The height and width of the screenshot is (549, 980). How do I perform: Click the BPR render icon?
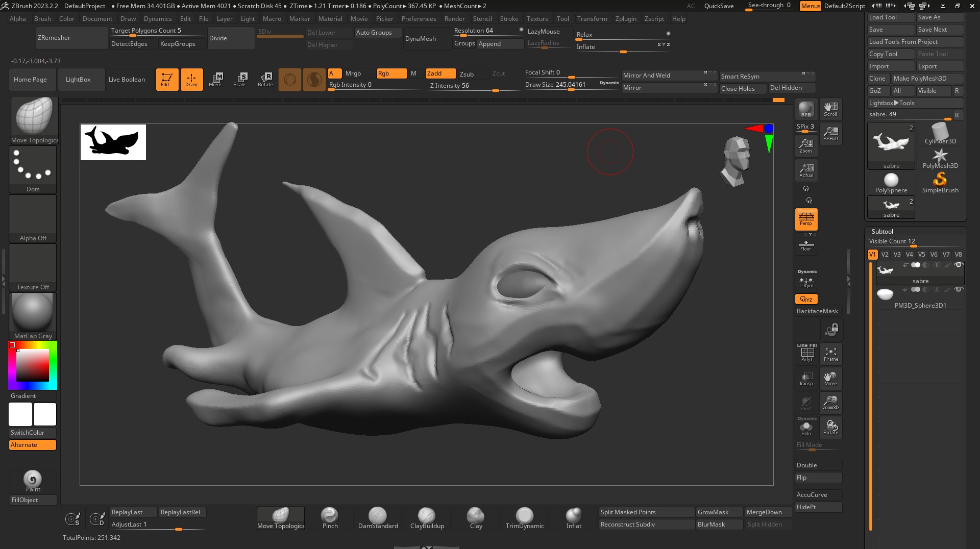pos(806,109)
